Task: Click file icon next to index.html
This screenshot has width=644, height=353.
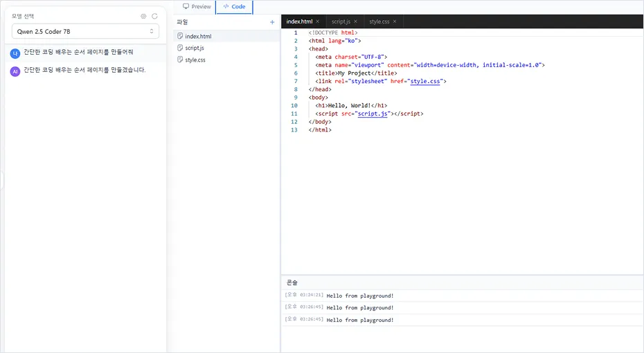Action: point(180,36)
